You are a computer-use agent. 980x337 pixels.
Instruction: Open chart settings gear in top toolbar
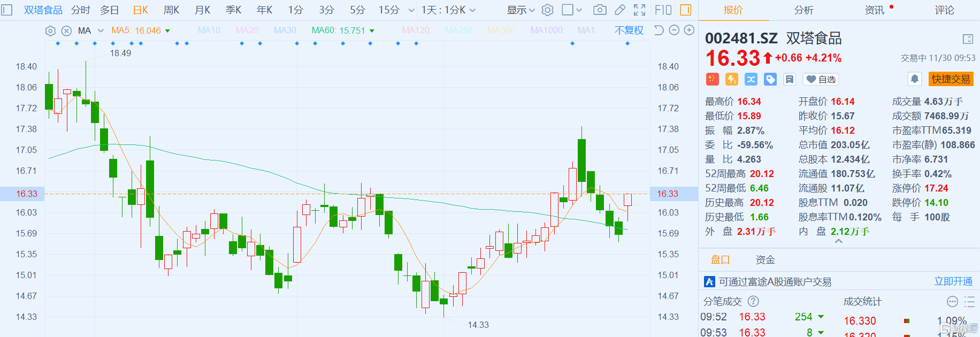pyautogui.click(x=547, y=10)
